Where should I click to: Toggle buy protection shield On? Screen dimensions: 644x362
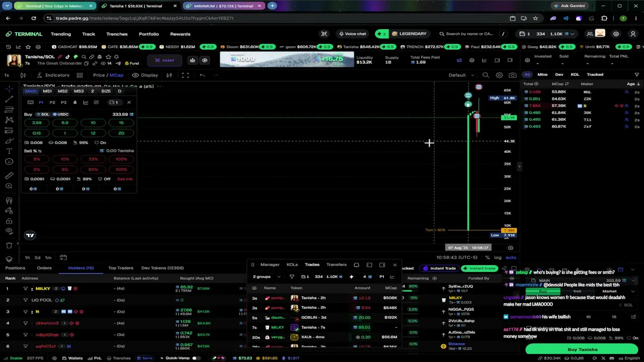(x=100, y=142)
